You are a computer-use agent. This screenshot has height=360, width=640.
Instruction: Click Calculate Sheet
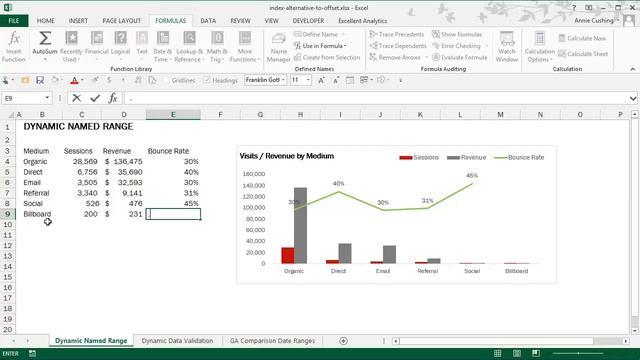pos(583,54)
